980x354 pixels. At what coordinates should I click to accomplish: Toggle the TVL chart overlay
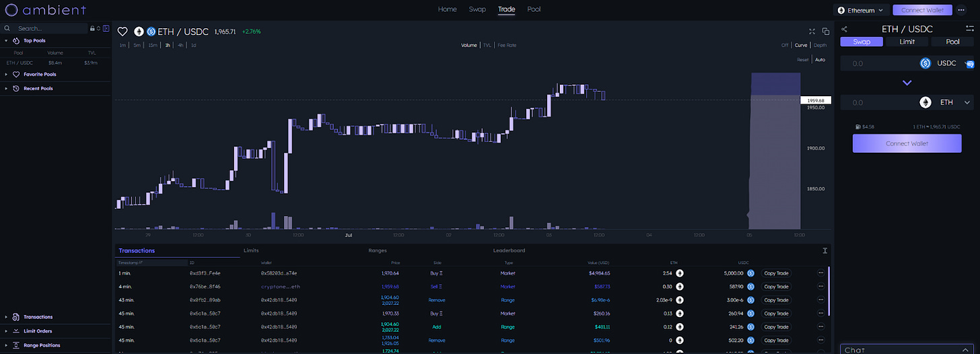[487, 45]
